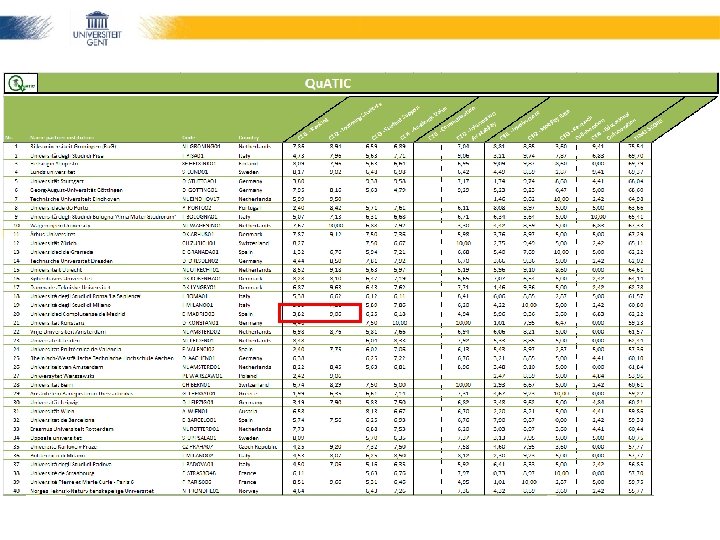This screenshot has width=720, height=540.
Task: Select Georg-August-Universität Göttingen name cell
Action: point(77,190)
